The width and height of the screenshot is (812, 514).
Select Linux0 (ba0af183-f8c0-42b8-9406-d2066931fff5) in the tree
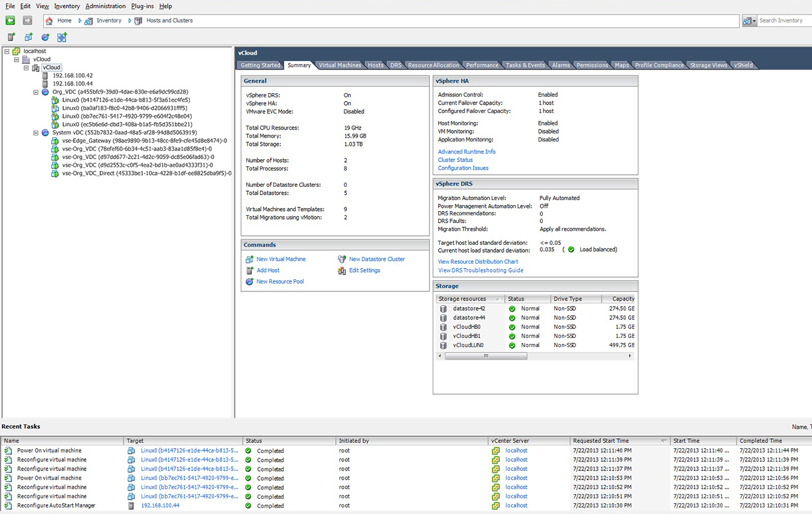point(125,108)
